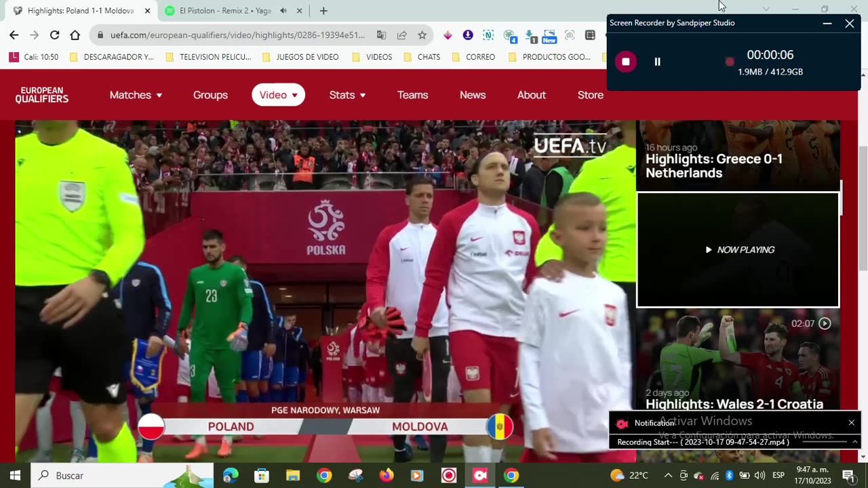Open the PRODUCTOS GOO... bookmarks folder
The height and width of the screenshot is (488, 868).
click(549, 57)
